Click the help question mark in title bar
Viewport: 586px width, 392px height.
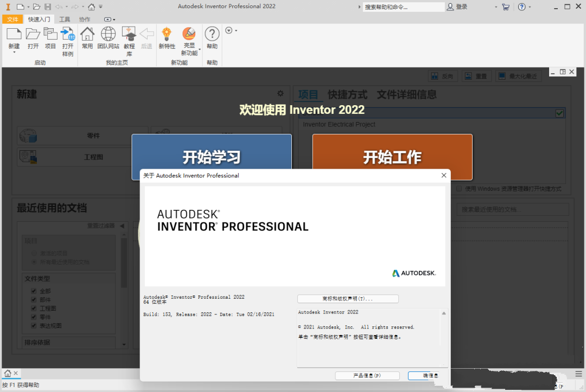522,7
